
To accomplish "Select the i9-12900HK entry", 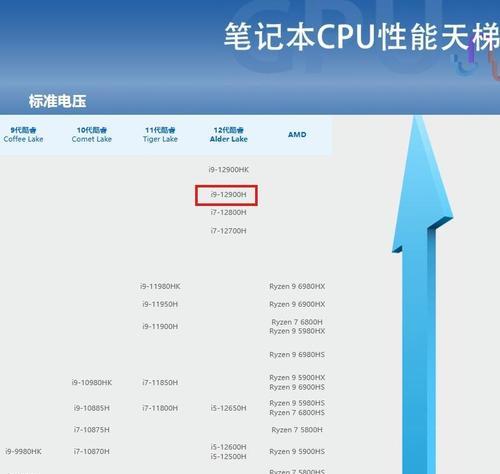I will pyautogui.click(x=229, y=170).
